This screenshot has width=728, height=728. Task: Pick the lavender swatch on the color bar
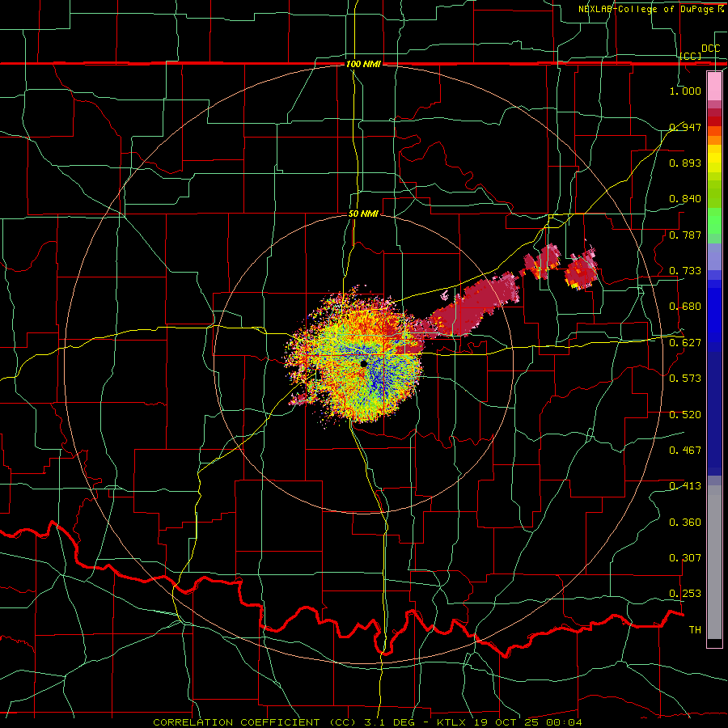click(x=714, y=256)
